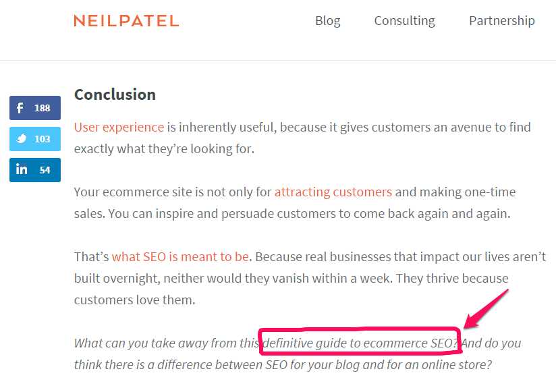
Task: Click the Twitter share count 103
Action: (43, 139)
